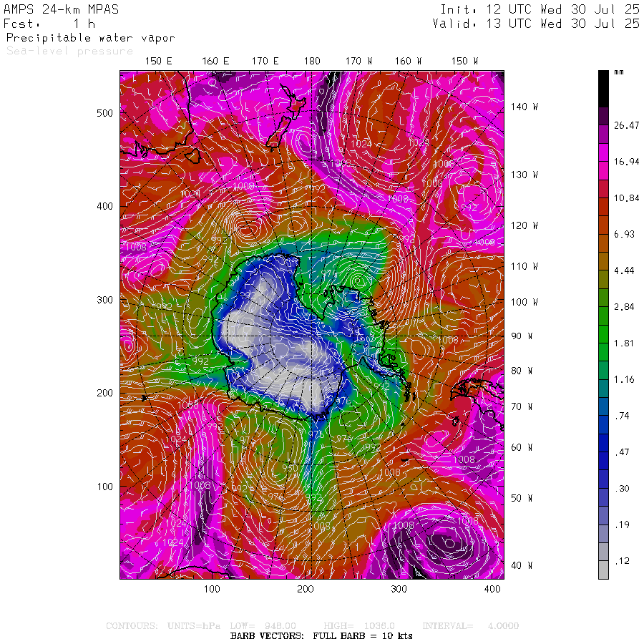The image size is (644, 644).
Task: Click the "170 W" longitude label
Action: (358, 62)
